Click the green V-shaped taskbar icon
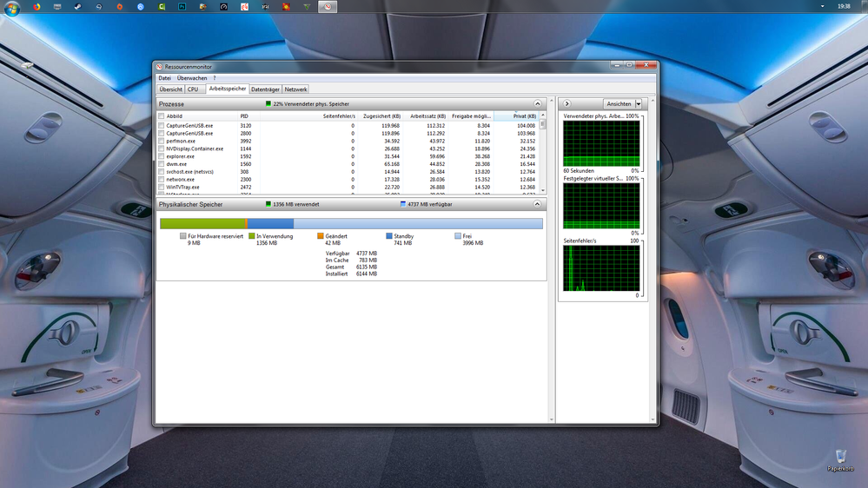Image resolution: width=868 pixels, height=488 pixels. (x=307, y=7)
